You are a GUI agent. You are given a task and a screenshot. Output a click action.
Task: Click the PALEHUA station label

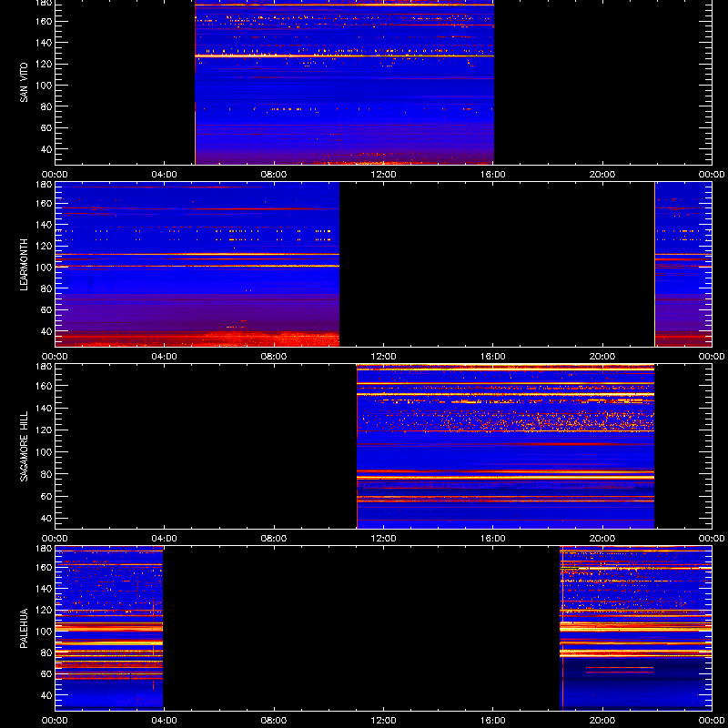[24, 628]
